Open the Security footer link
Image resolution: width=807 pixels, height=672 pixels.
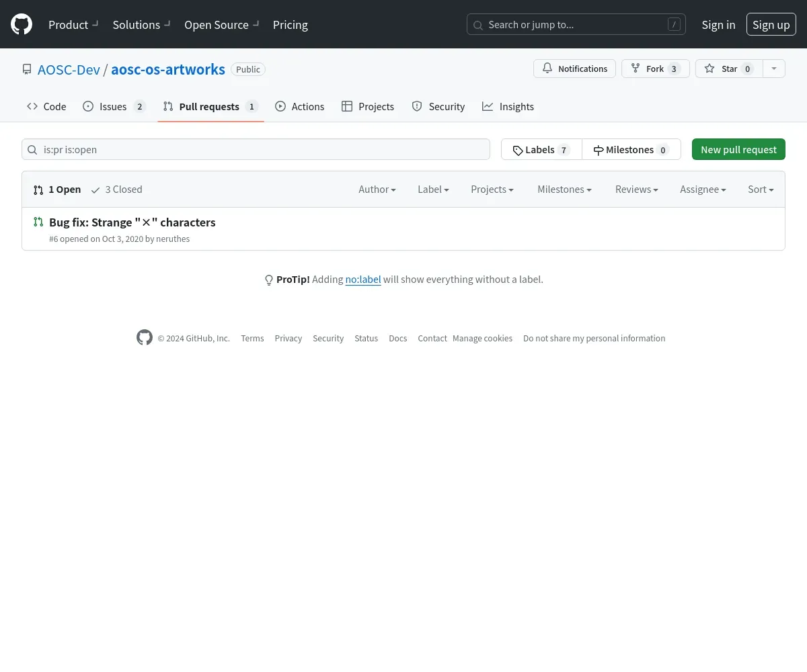pyautogui.click(x=328, y=338)
